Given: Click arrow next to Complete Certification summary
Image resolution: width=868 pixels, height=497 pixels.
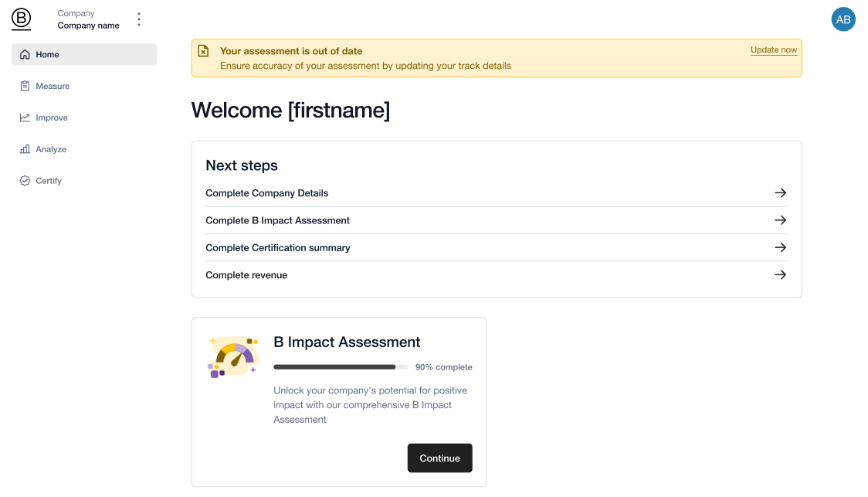Looking at the screenshot, I should click(780, 247).
